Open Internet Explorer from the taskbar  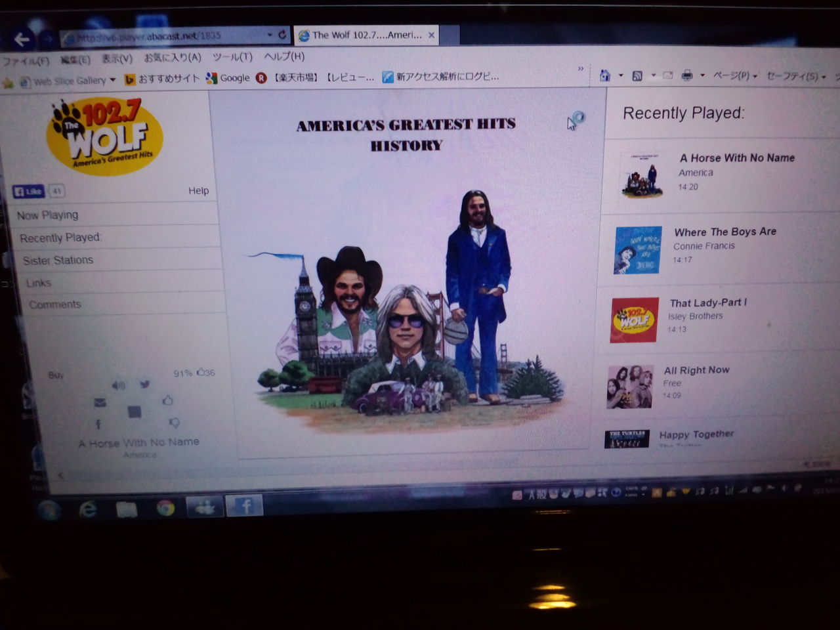(88, 509)
